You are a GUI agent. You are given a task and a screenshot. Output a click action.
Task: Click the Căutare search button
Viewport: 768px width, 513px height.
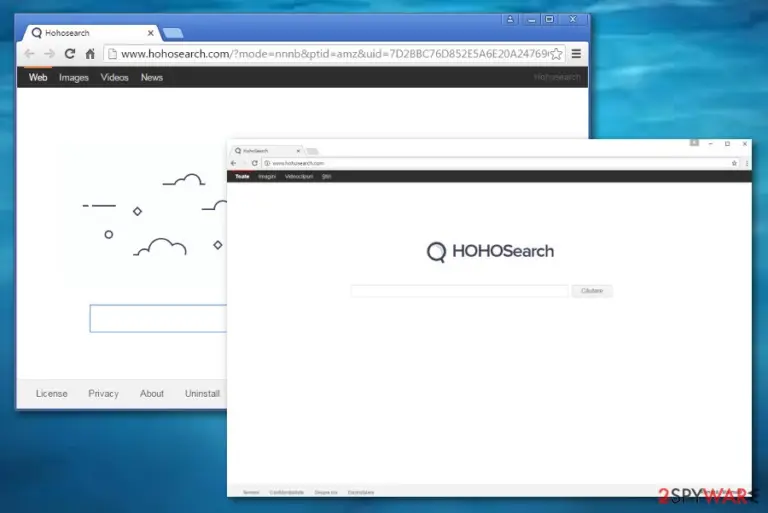pyautogui.click(x=592, y=291)
